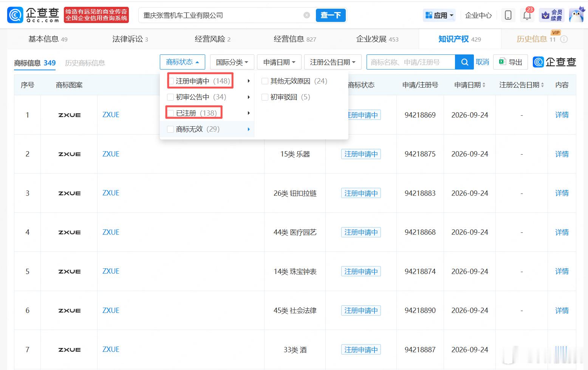The height and width of the screenshot is (370, 588).
Task: Check the 已注册 (138) checkbox
Action: click(170, 113)
